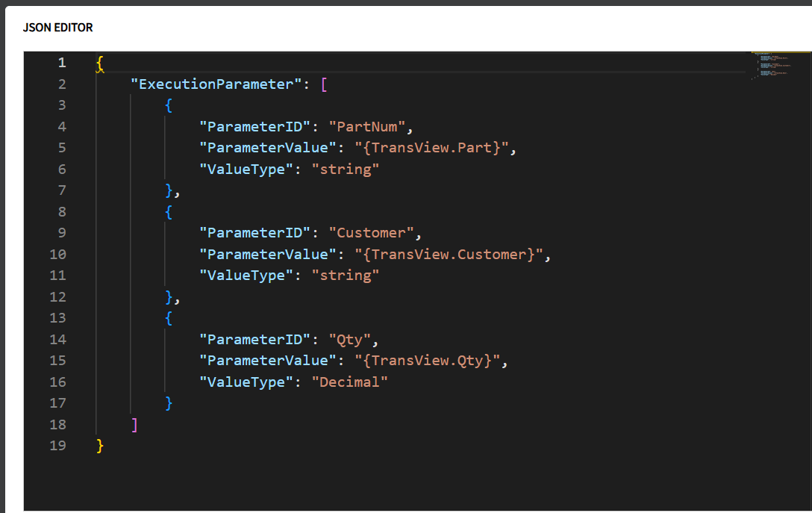Click the "string" value on line 6
This screenshot has width=812, height=513.
tap(346, 169)
